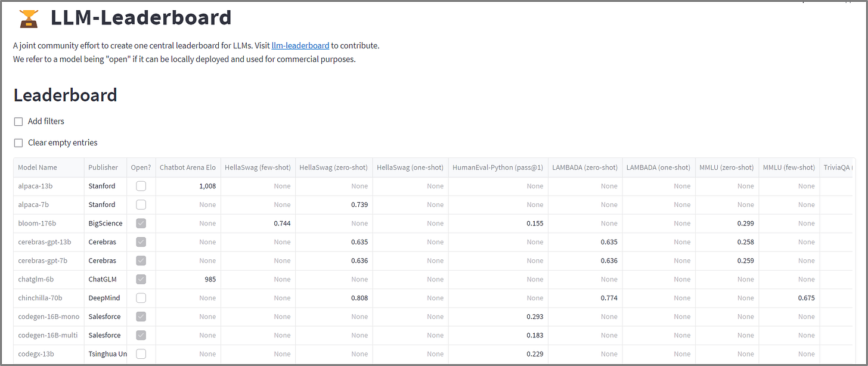Screen dimensions: 868x366
Task: Sort by LAMBADA (one-shot) column header
Action: point(658,168)
